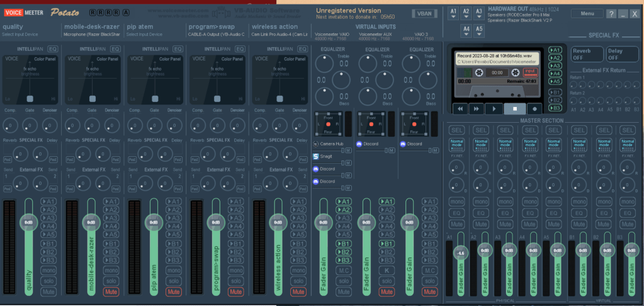Enable B3 routing on program>swap strip

235,260
